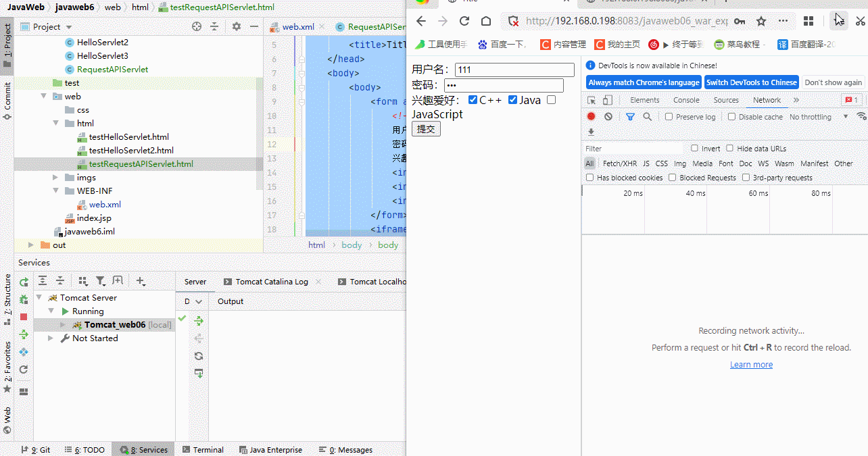Click Collapse All icon in Services toolbar
Image resolution: width=868 pixels, height=456 pixels.
tap(60, 281)
